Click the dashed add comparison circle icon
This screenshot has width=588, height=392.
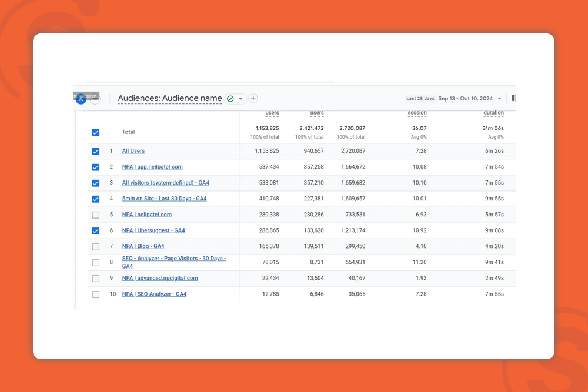(95, 99)
